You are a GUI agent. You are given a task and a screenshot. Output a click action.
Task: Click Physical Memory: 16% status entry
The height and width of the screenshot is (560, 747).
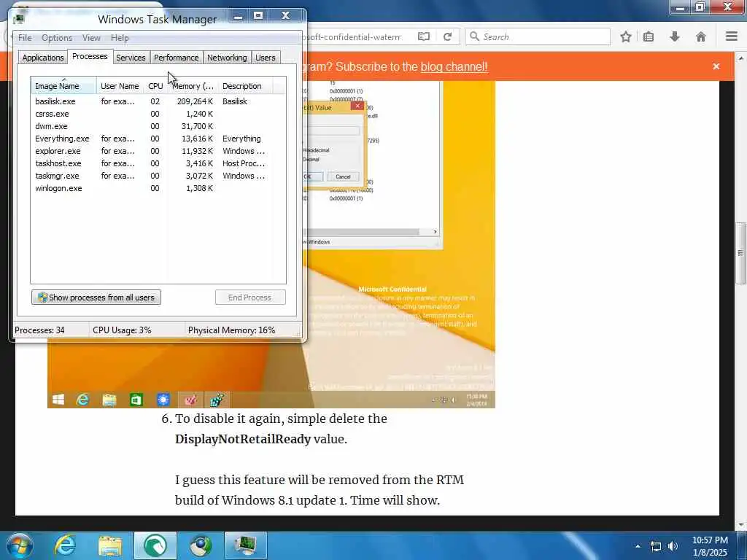[231, 330]
